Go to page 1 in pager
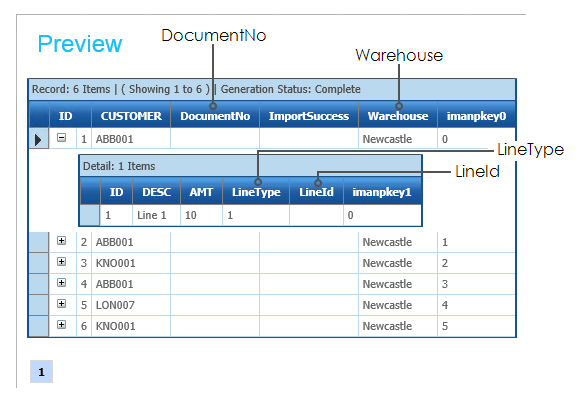This screenshot has width=584, height=398. [41, 371]
